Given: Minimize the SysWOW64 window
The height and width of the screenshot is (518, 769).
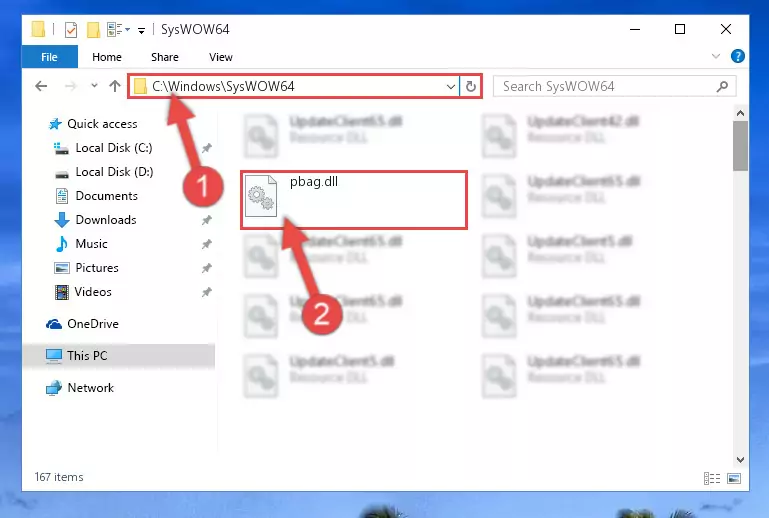Looking at the screenshot, I should (635, 29).
